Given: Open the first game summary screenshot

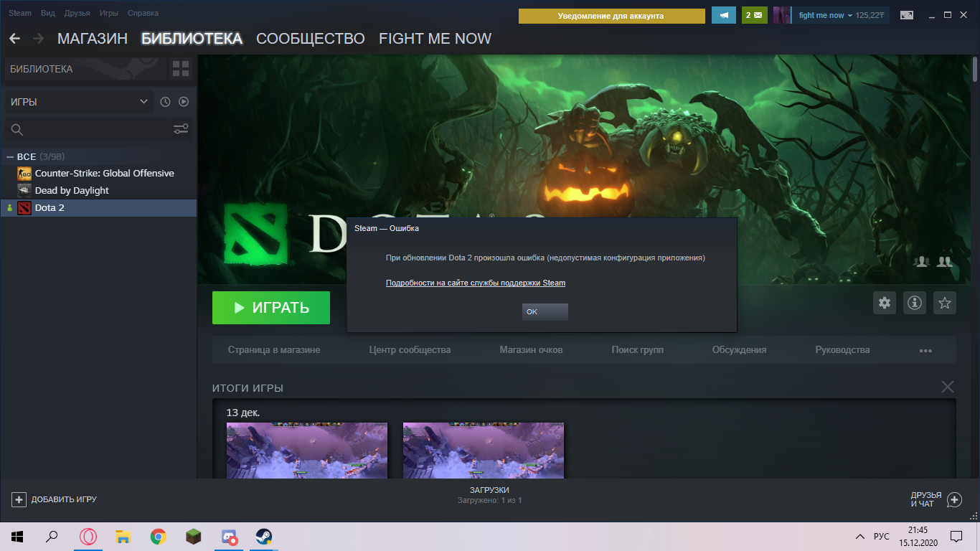Looking at the screenshot, I should (x=307, y=450).
